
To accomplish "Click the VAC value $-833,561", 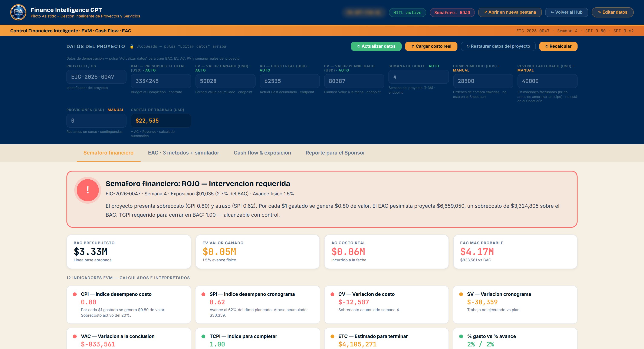I will tap(98, 345).
